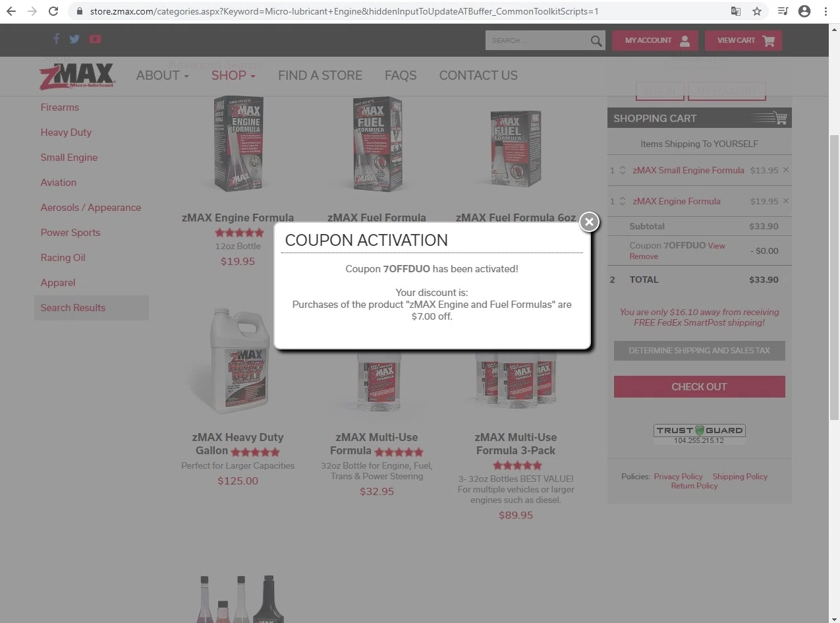
Task: Click the LOGIN button above the cart
Action: (659, 91)
